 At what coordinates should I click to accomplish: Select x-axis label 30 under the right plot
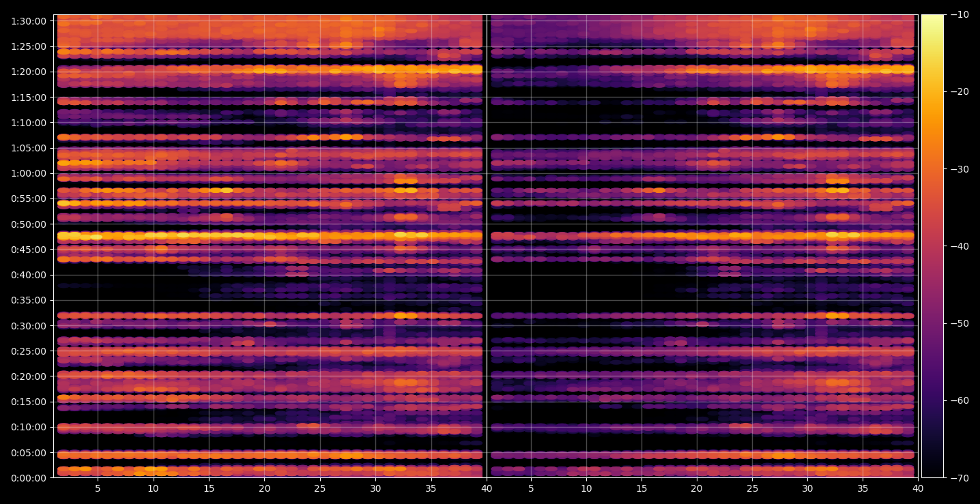807,489
